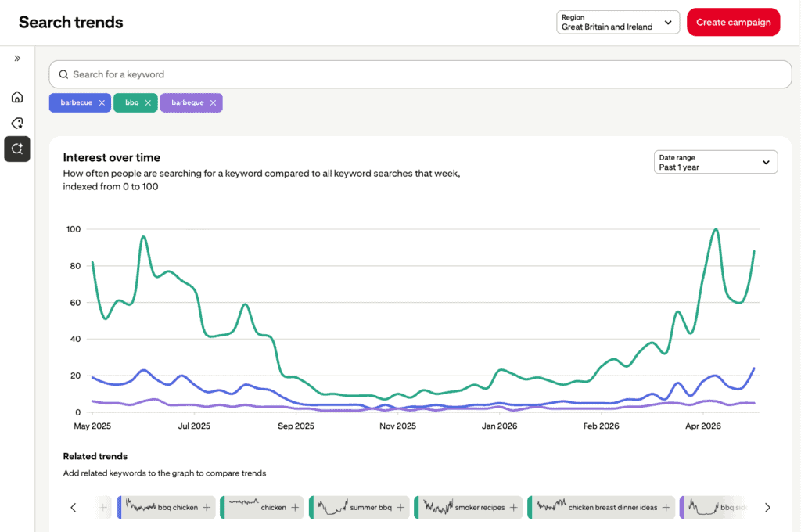Click the green bbq line peak near April 2026
Viewport: 801px width, 532px height.
point(717,229)
